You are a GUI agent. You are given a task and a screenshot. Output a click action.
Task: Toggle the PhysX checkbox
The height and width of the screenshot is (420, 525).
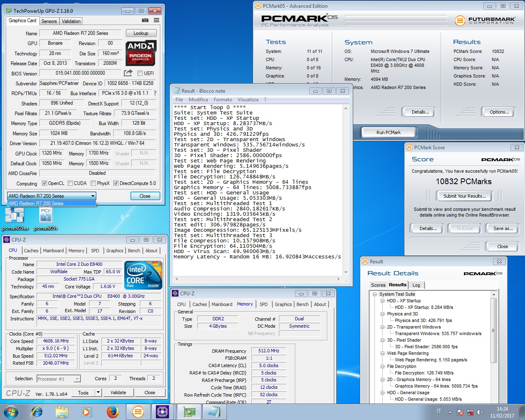[x=93, y=183]
